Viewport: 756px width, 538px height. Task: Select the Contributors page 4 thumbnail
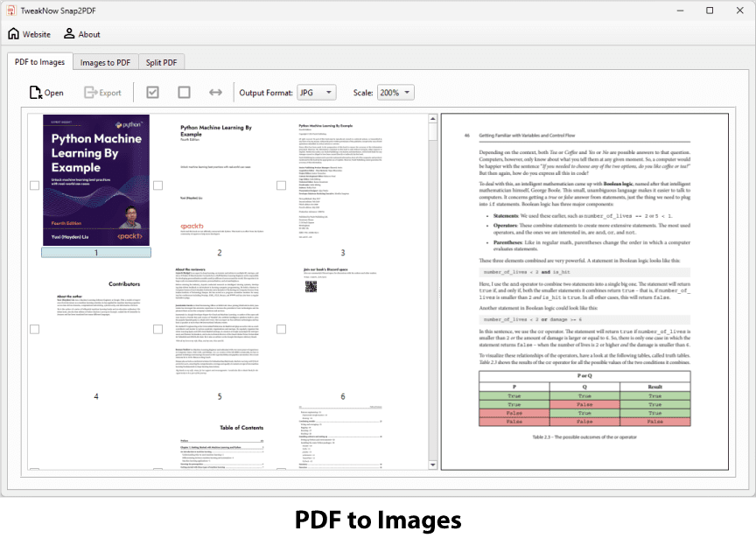(x=96, y=324)
